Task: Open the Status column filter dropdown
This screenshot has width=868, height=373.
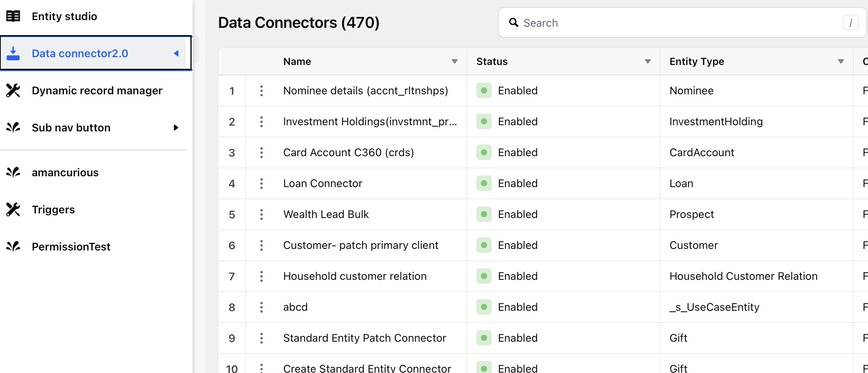Action: (648, 61)
